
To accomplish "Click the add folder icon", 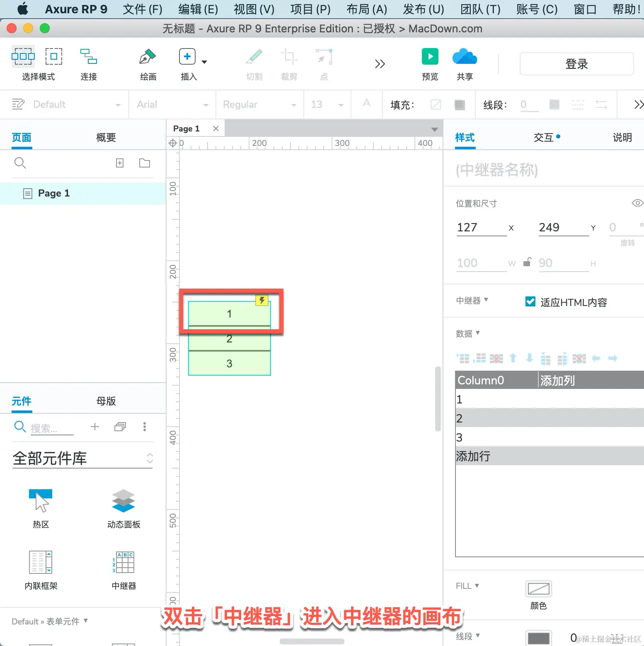I will 145,163.
